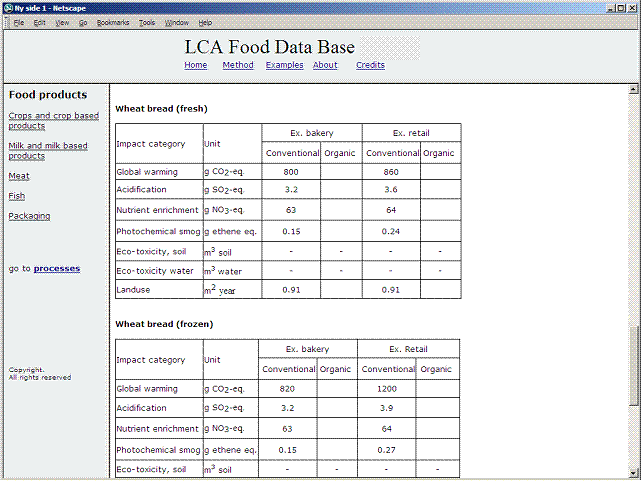
Task: Click the 'Food products' sidebar heading
Action: point(48,95)
